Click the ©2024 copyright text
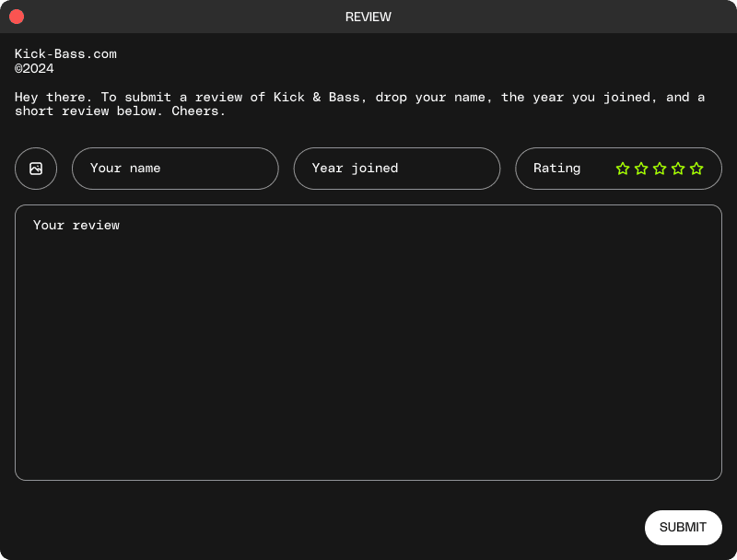This screenshot has width=737, height=560. click(34, 68)
